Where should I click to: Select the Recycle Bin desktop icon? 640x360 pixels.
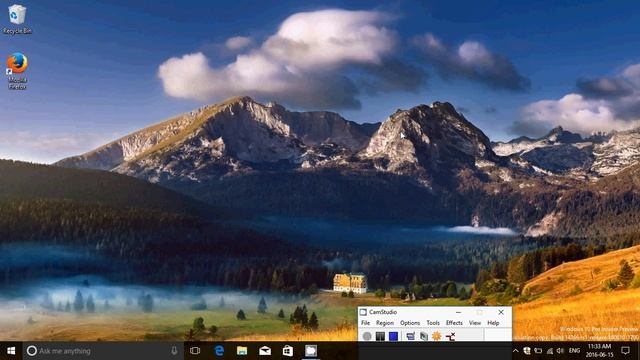tap(17, 19)
